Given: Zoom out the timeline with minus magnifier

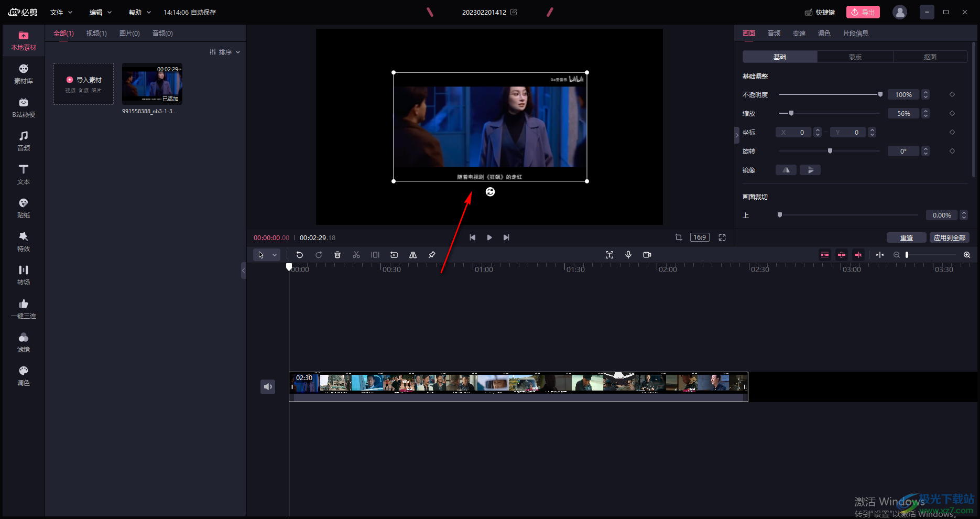Looking at the screenshot, I should 897,255.
